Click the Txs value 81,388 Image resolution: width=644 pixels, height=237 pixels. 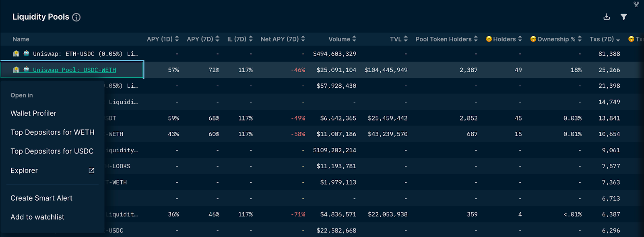609,54
